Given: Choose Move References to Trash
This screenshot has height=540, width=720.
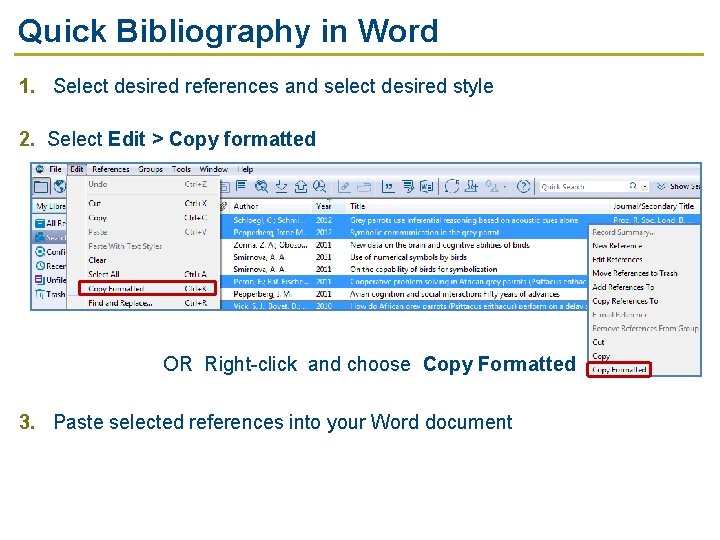Looking at the screenshot, I should click(645, 273).
